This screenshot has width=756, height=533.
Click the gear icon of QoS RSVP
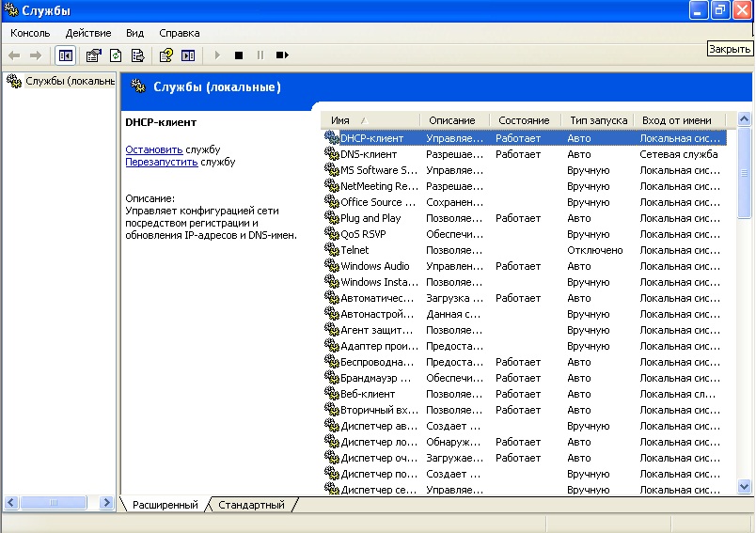pos(332,234)
